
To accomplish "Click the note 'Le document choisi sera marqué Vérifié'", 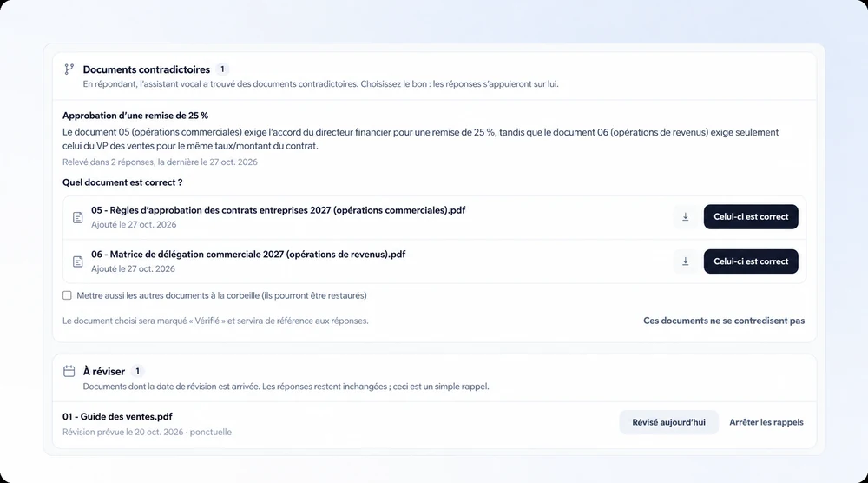I will coord(215,321).
